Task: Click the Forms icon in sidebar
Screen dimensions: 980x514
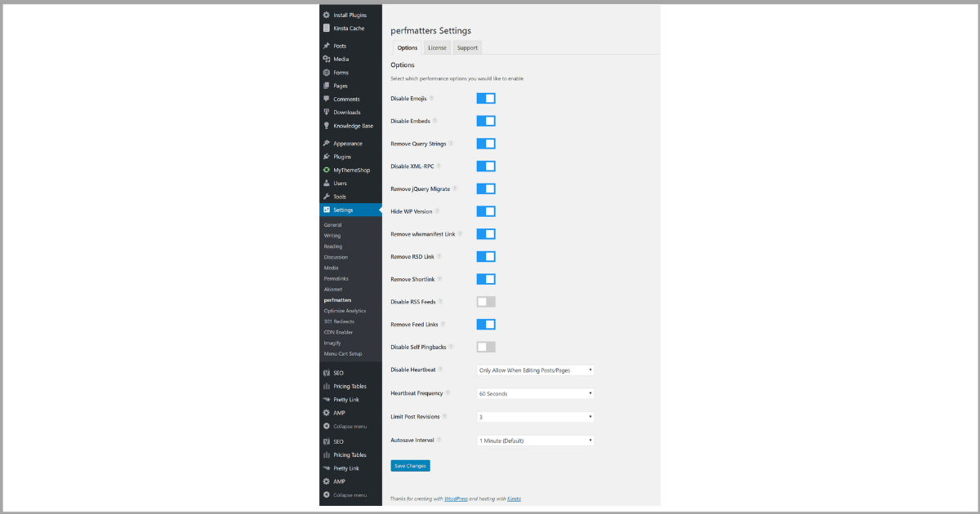Action: coord(327,73)
